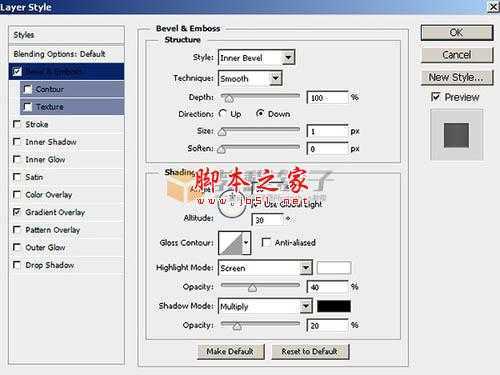Open the Technique dropdown showing Smooth
500x375 pixels.
tap(250, 78)
